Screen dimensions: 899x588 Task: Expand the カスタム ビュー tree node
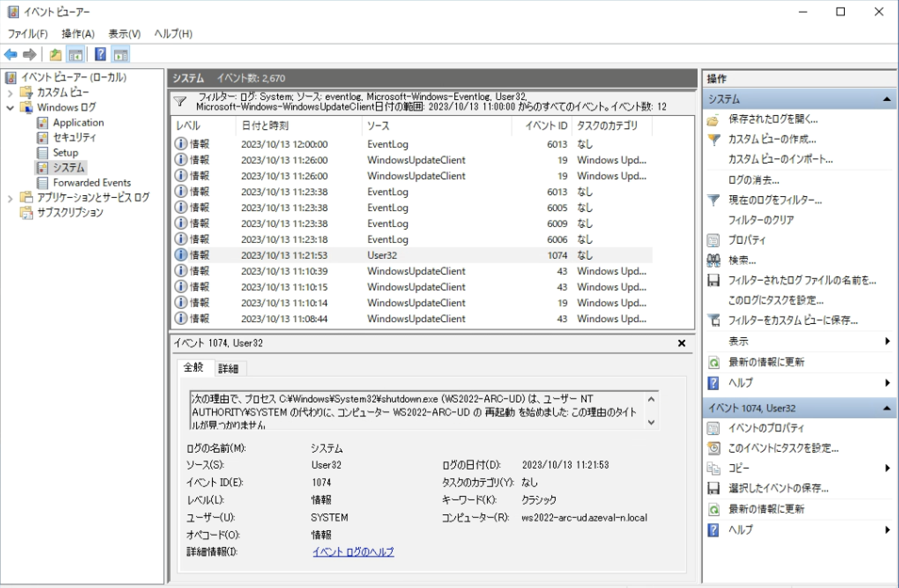click(10, 93)
